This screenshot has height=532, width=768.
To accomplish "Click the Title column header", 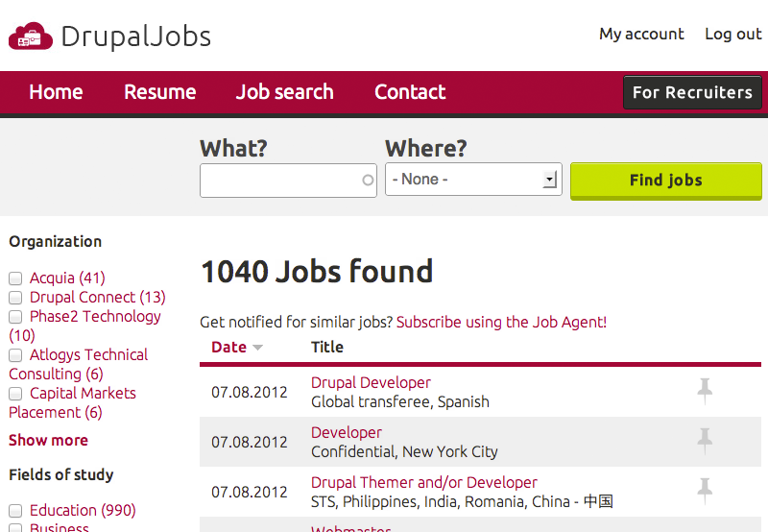I will (327, 347).
